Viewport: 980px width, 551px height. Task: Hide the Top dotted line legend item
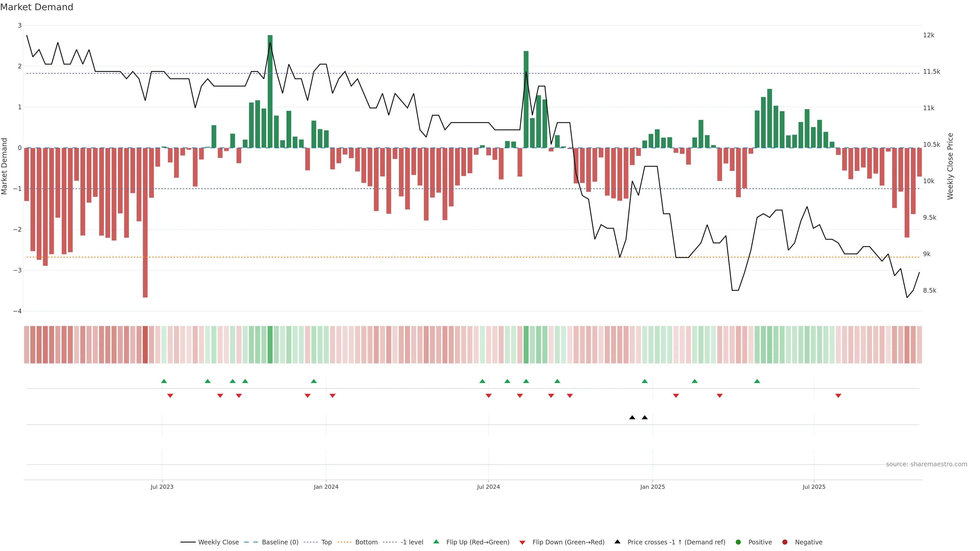pyautogui.click(x=326, y=542)
